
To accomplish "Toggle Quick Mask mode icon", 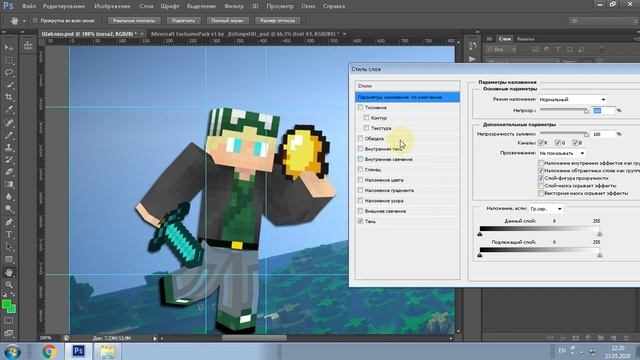I will [9, 321].
